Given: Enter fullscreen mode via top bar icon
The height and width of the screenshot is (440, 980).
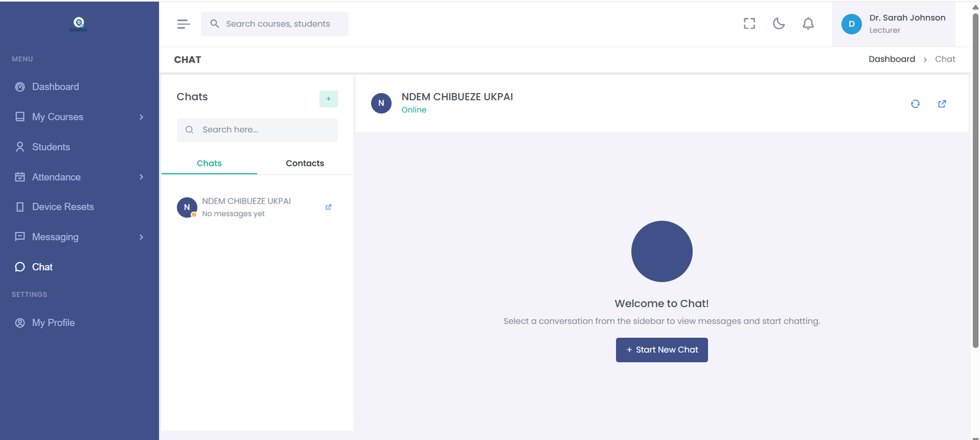Looking at the screenshot, I should click(x=749, y=24).
